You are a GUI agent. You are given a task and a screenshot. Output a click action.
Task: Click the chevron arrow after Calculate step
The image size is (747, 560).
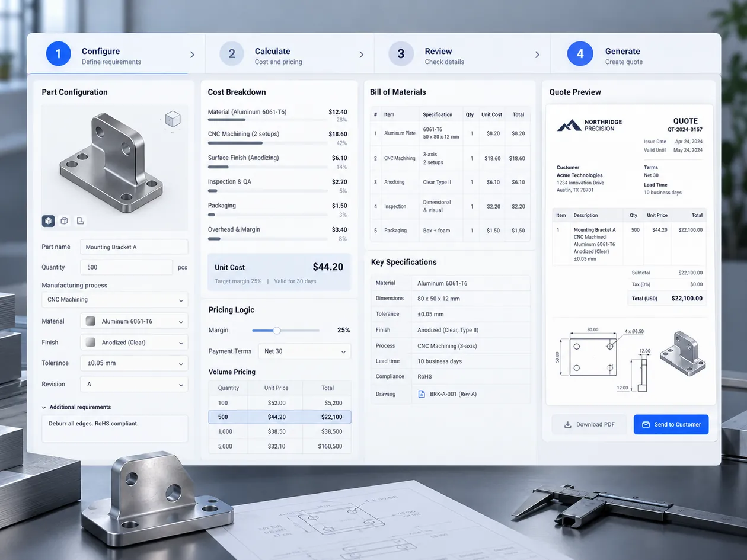point(362,55)
